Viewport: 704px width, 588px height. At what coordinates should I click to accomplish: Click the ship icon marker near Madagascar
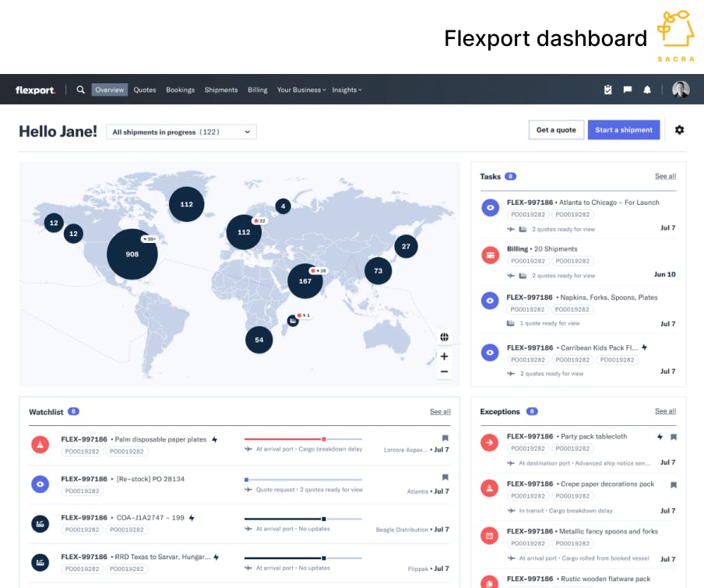tap(293, 321)
